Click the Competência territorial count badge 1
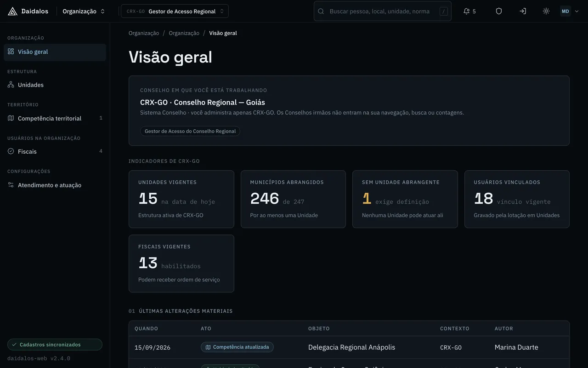The height and width of the screenshot is (368, 588). point(101,118)
